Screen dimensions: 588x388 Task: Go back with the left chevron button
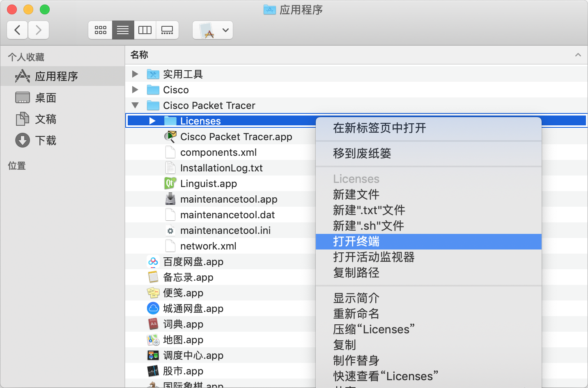pos(18,30)
